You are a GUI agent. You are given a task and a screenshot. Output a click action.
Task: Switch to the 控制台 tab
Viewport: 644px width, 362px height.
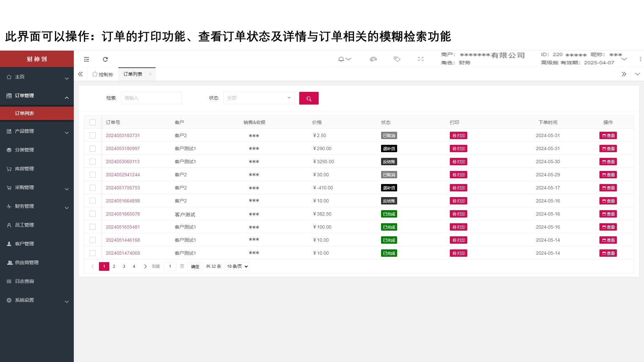click(103, 74)
